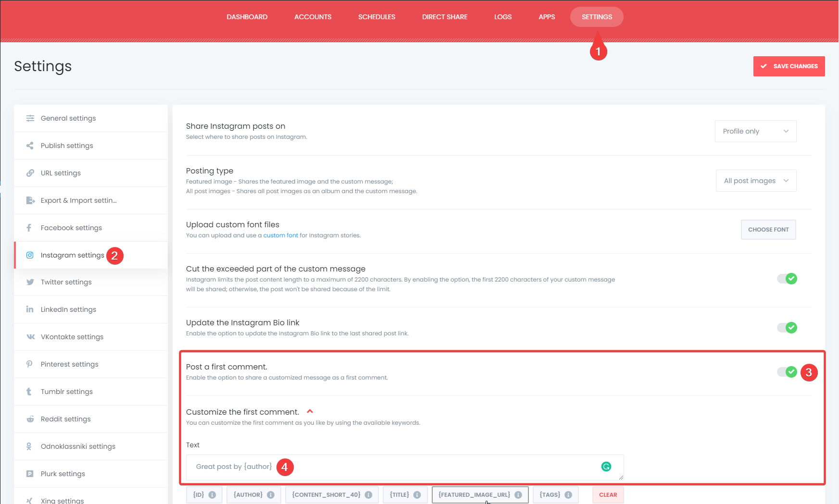Click the Odnoklassniki icon in sidebar
The image size is (839, 504).
click(29, 446)
